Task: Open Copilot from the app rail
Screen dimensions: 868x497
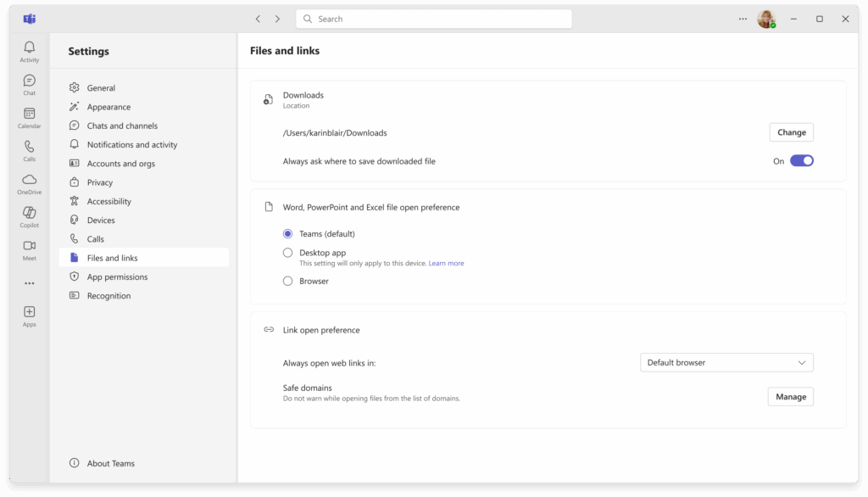Action: (30, 217)
